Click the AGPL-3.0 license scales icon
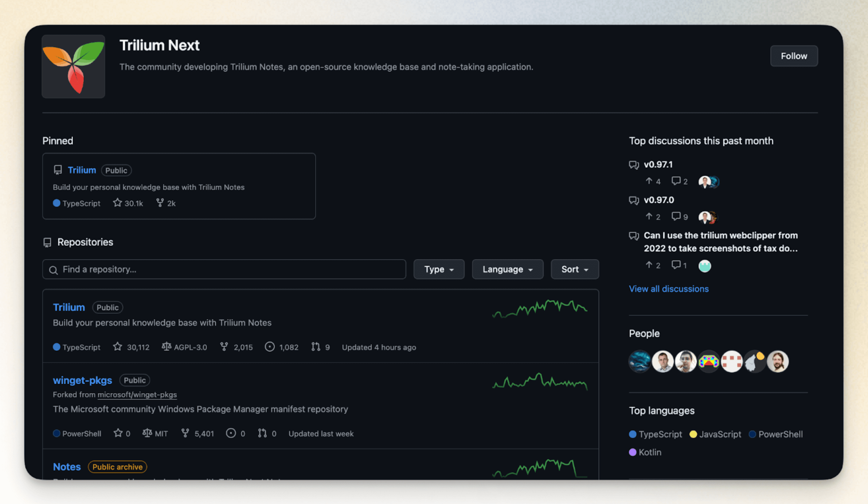 [x=166, y=347]
